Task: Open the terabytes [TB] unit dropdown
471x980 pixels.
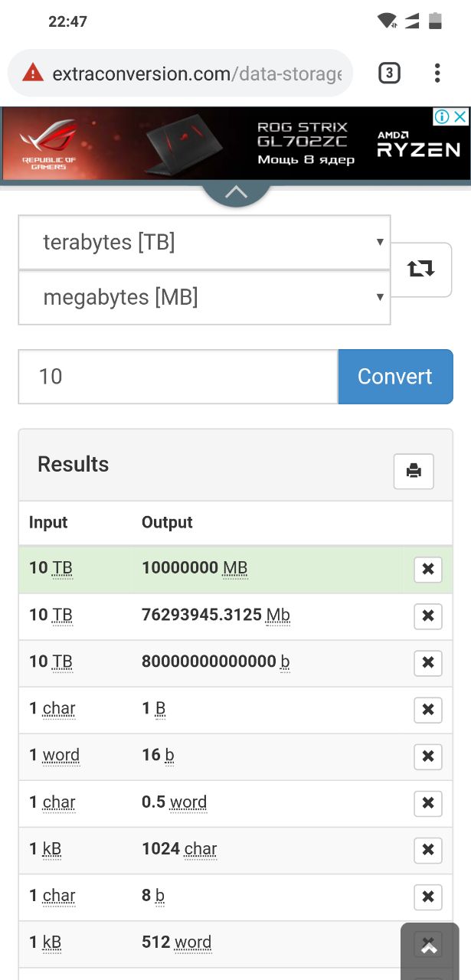Action: click(204, 243)
